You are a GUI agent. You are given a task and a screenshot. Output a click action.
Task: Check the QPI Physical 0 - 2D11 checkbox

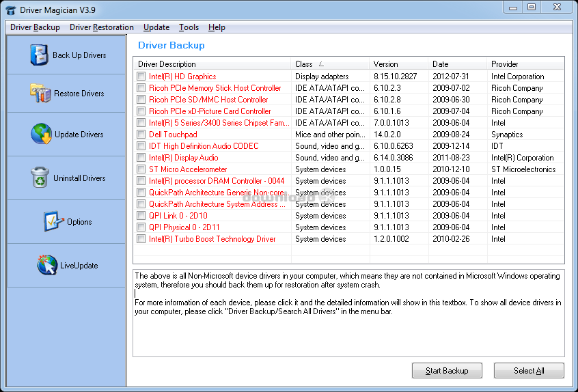coord(141,227)
